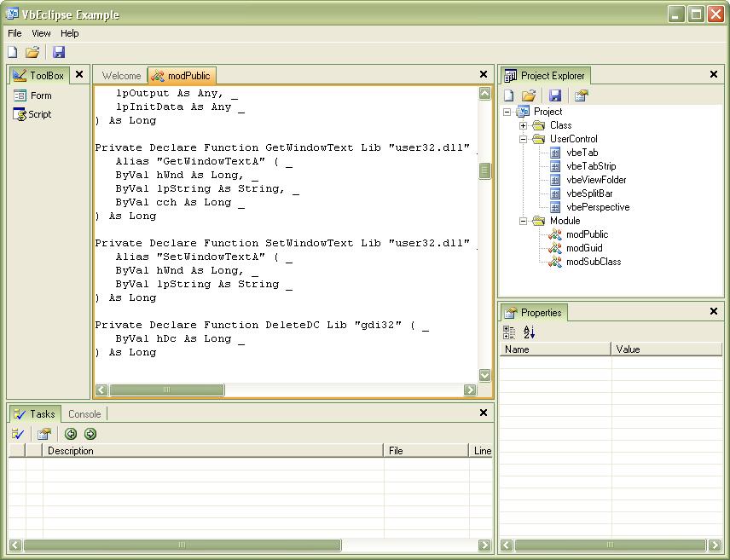Click the checkmark task icon in the Tasks toolbar

(x=18, y=434)
